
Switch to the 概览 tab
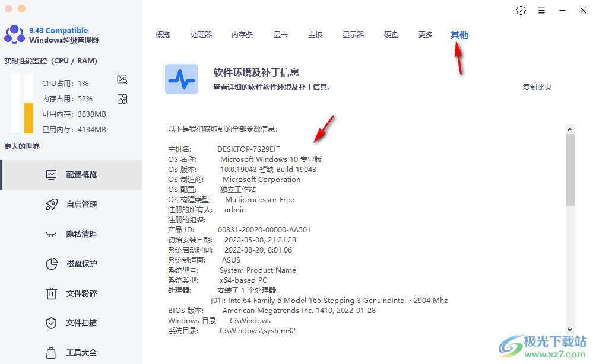click(x=163, y=35)
